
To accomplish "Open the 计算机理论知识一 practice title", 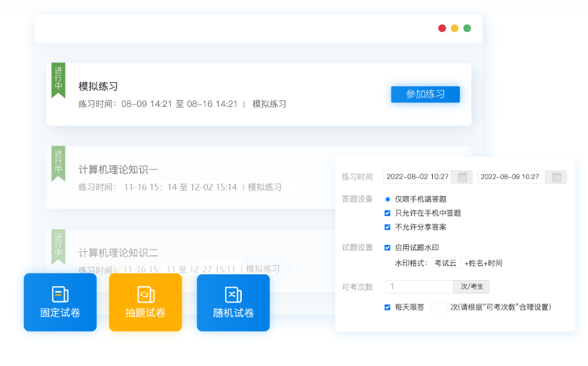I will coord(118,170).
